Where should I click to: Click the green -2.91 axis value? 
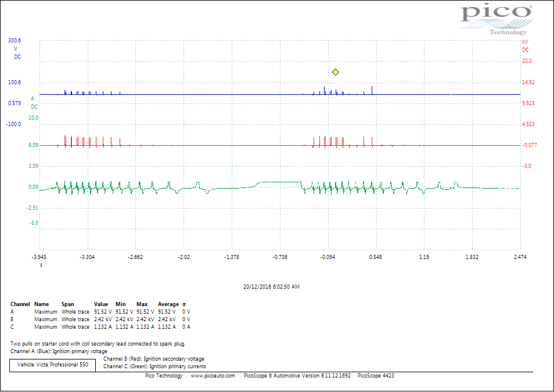32,207
